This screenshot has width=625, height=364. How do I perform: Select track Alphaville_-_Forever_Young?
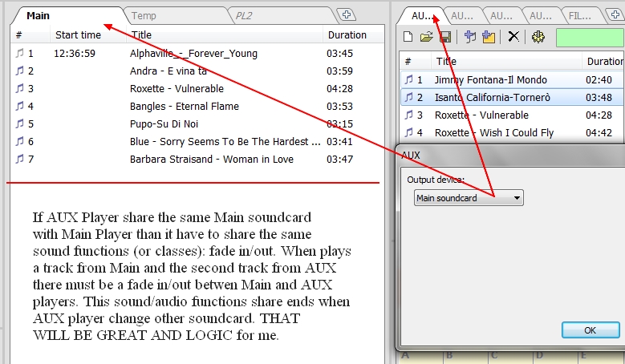[193, 54]
